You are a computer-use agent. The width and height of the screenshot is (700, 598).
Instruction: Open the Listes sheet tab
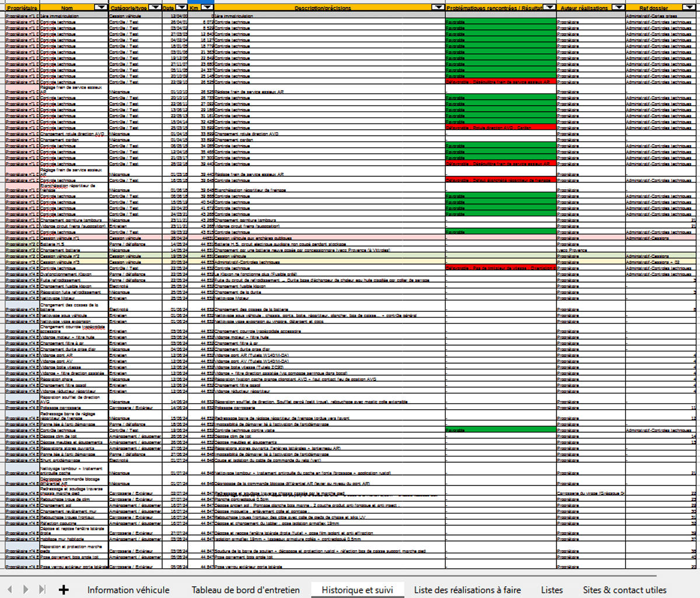552,590
